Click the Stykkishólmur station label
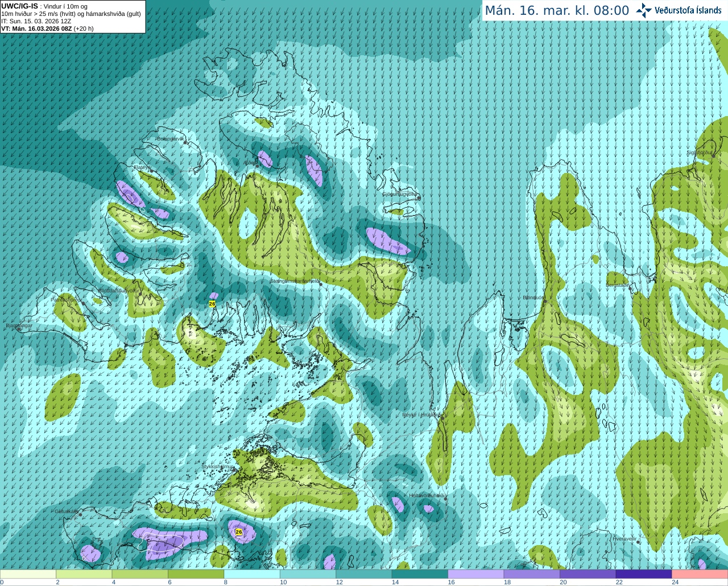 point(218,467)
